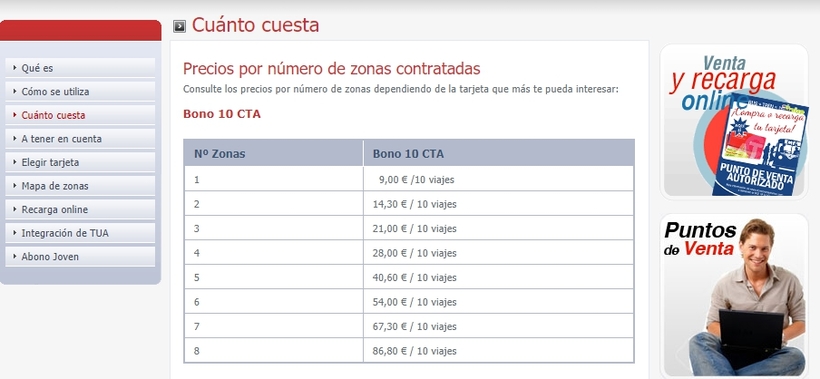Click the Bono 10 CTA column header

click(x=498, y=154)
